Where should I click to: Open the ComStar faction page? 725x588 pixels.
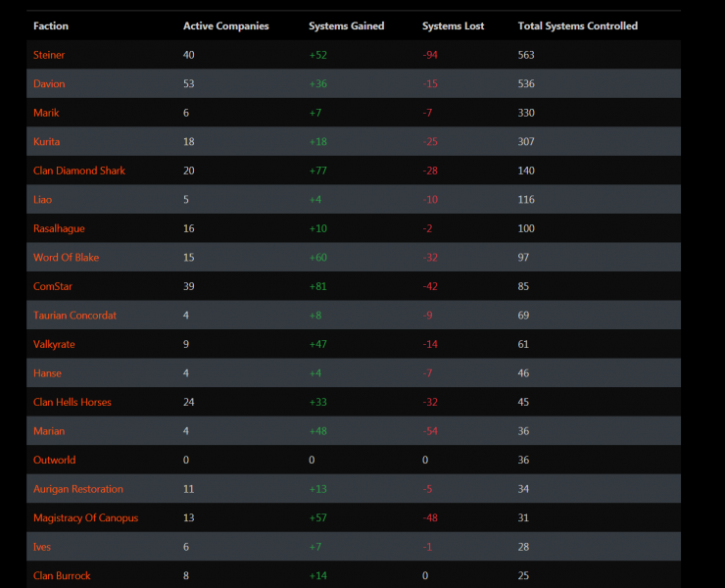[53, 286]
